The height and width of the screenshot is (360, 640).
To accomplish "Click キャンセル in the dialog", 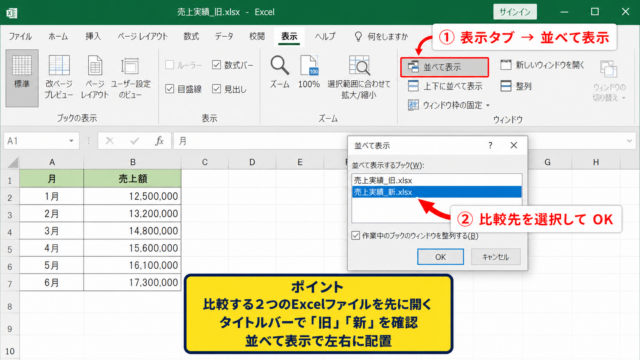I will (496, 257).
